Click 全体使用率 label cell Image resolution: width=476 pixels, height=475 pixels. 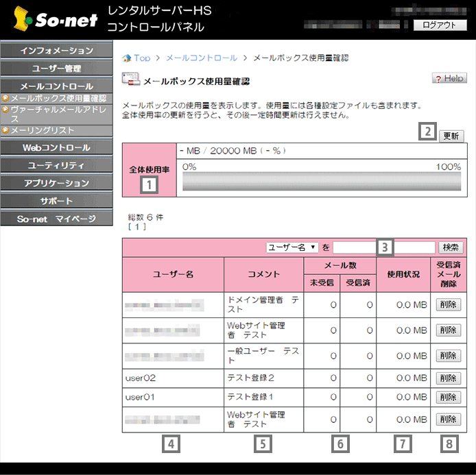(x=150, y=170)
